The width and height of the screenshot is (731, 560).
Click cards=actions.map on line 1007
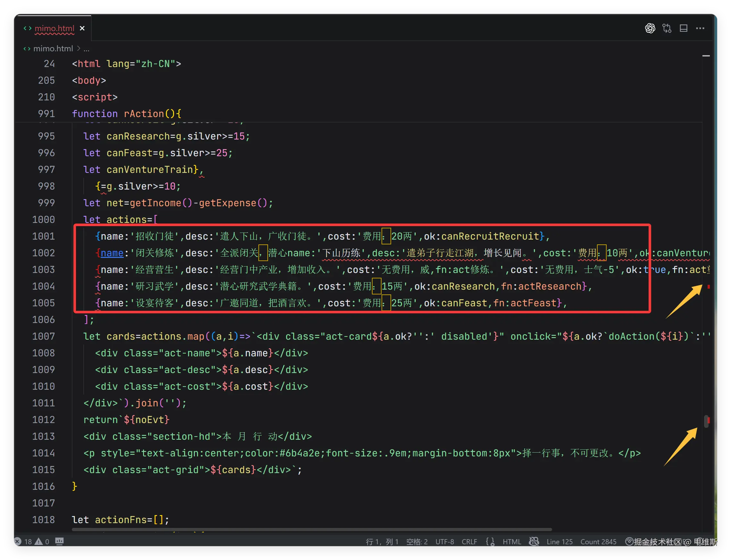[x=155, y=336]
